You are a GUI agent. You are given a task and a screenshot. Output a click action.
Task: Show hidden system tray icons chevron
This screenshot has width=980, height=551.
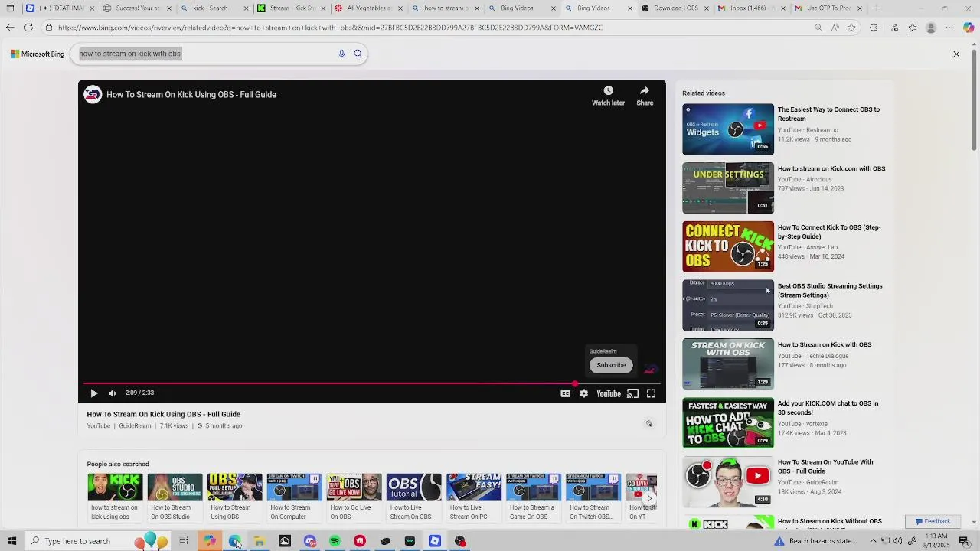click(873, 541)
